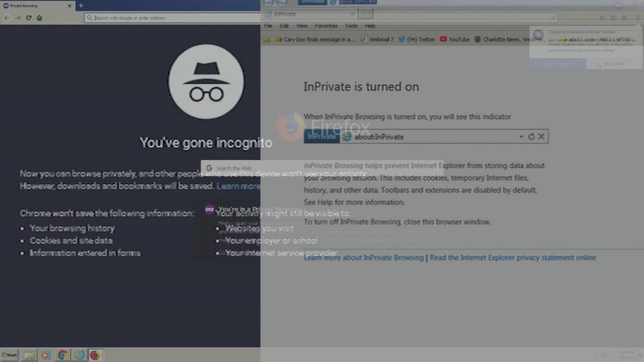Viewport: 644px width, 362px height.
Task: Expand the about:InPrivate address dropdown arrow
Action: coord(521,136)
